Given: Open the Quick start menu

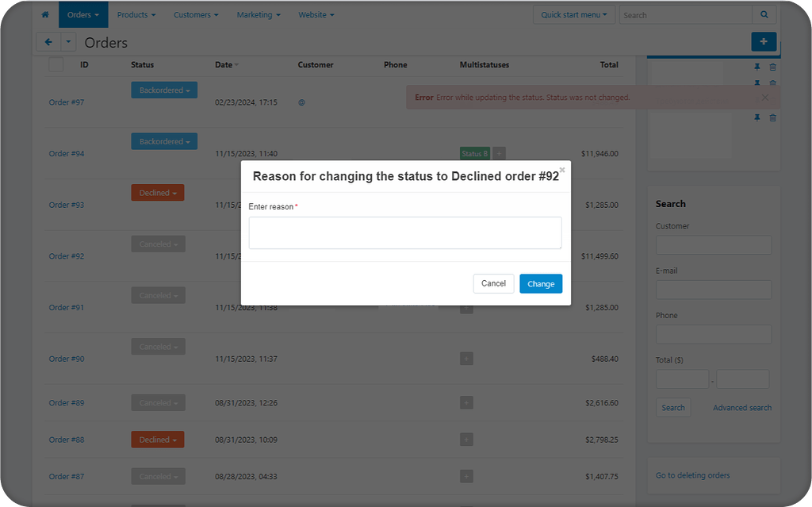Looking at the screenshot, I should [573, 14].
